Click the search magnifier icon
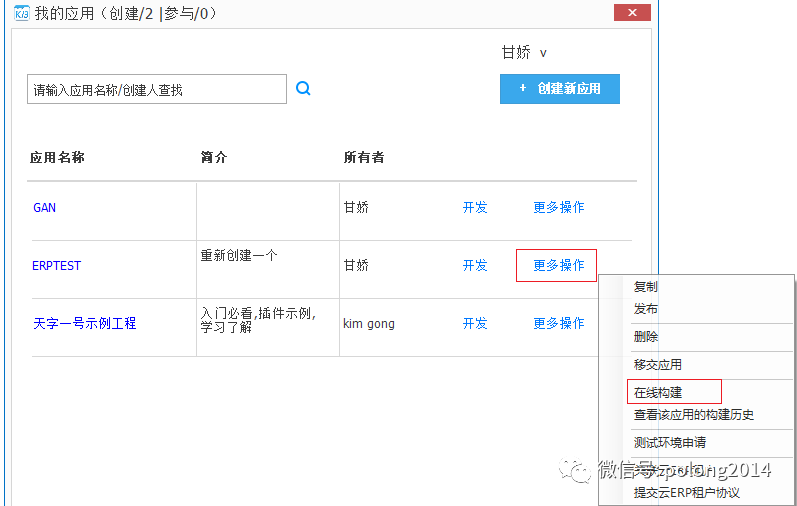Viewport: 797px width, 506px height. pyautogui.click(x=303, y=89)
